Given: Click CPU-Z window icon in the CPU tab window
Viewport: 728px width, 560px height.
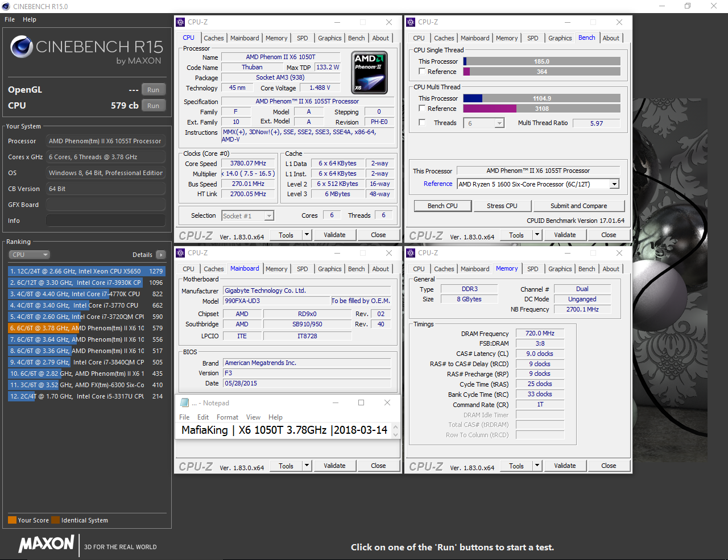Looking at the screenshot, I should pos(180,22).
